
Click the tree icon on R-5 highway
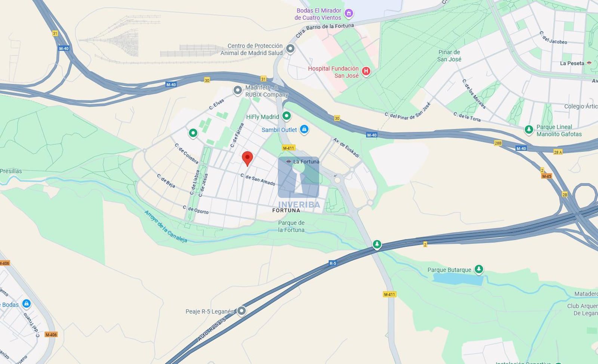point(377,245)
